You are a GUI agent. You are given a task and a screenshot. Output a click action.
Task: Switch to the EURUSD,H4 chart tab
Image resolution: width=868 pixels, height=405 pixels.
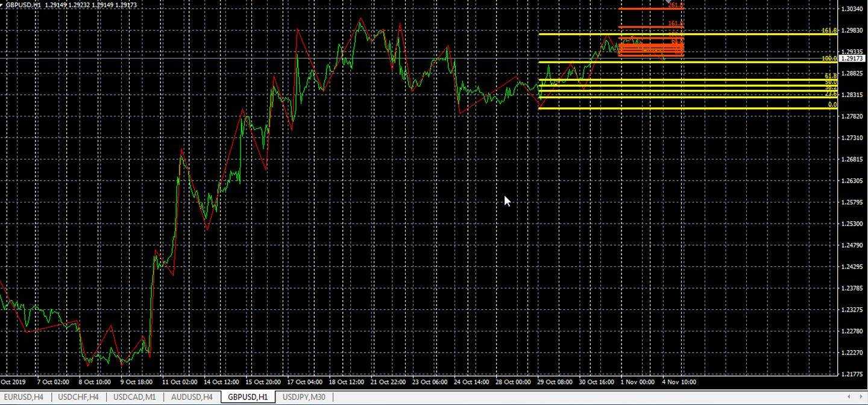25,397
